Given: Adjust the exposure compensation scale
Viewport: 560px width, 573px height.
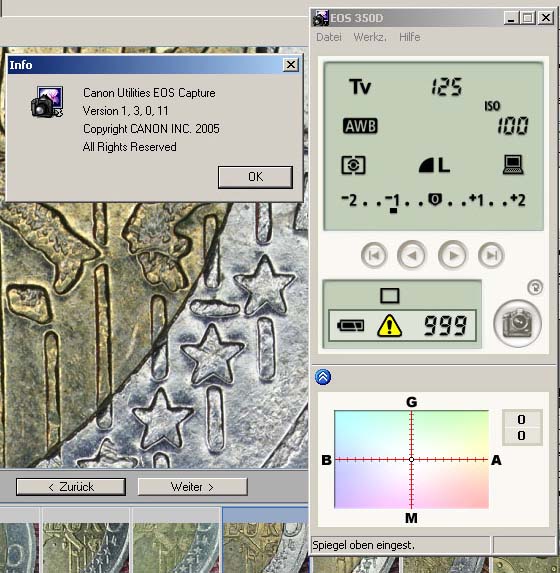Looking at the screenshot, I should click(434, 202).
